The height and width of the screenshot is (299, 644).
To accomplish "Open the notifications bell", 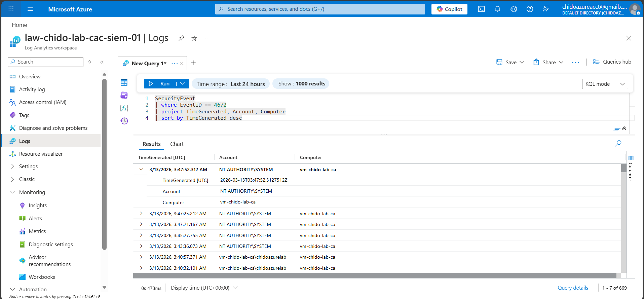I will (x=497, y=9).
